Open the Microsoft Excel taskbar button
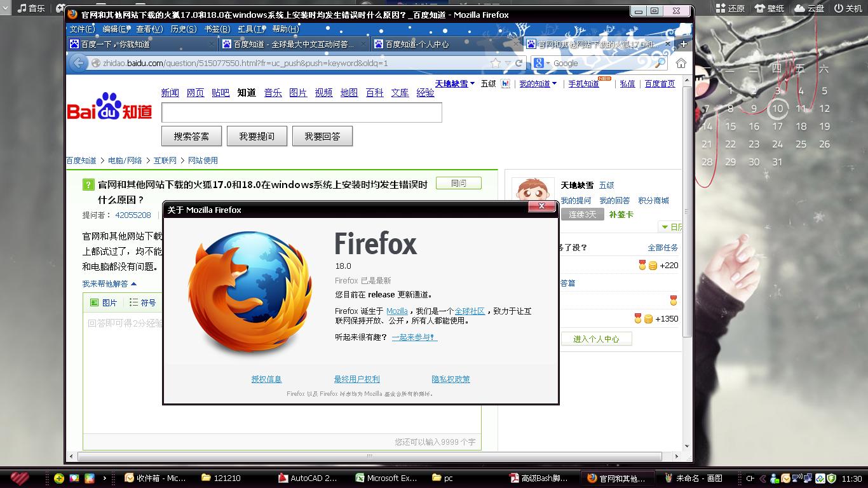868x488 pixels. click(x=387, y=478)
